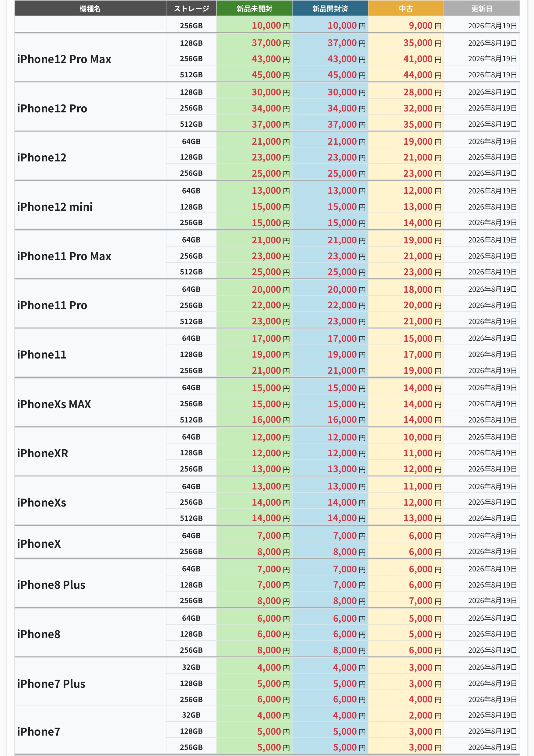
Task: Click the iPhone8 Plus model name
Action: pos(51,585)
